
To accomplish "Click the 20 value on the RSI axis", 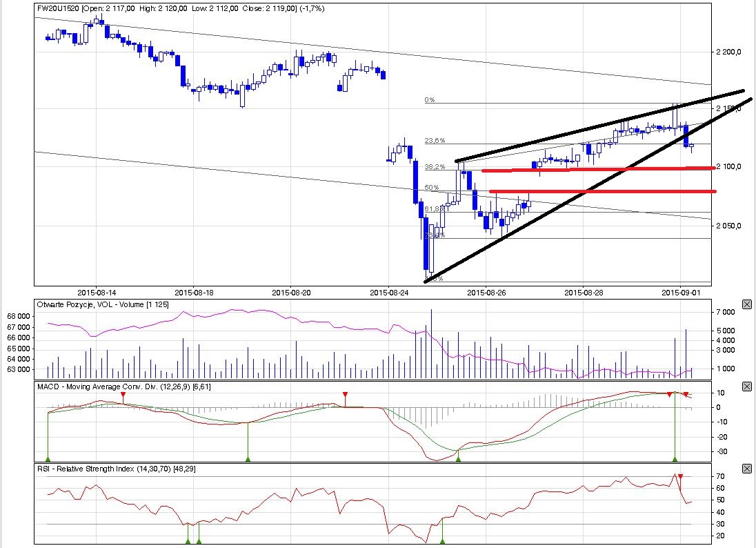I will (x=720, y=536).
